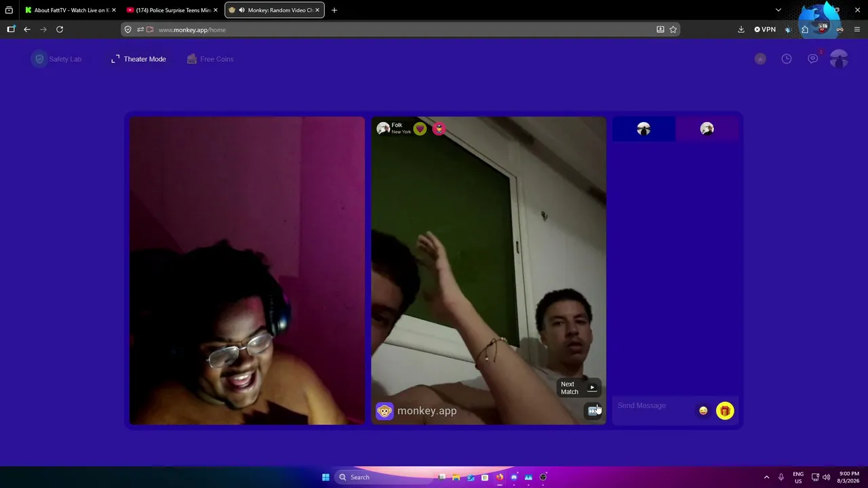This screenshot has height=488, width=868.
Task: Switch the ENG US keyboard language
Action: (x=798, y=477)
